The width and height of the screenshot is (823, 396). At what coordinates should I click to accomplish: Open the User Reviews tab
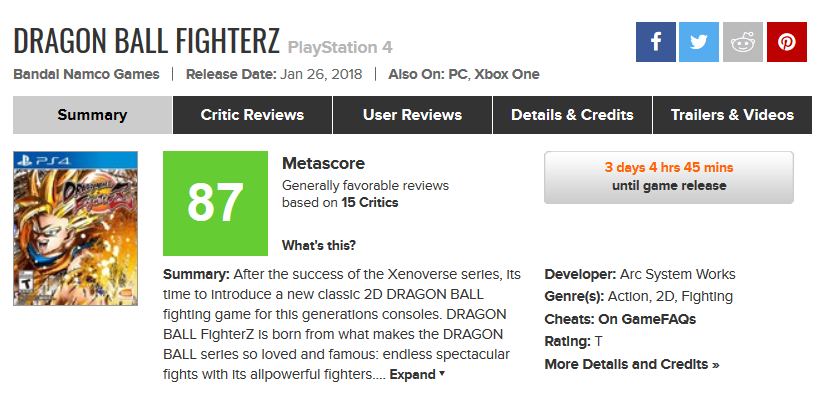tap(413, 115)
